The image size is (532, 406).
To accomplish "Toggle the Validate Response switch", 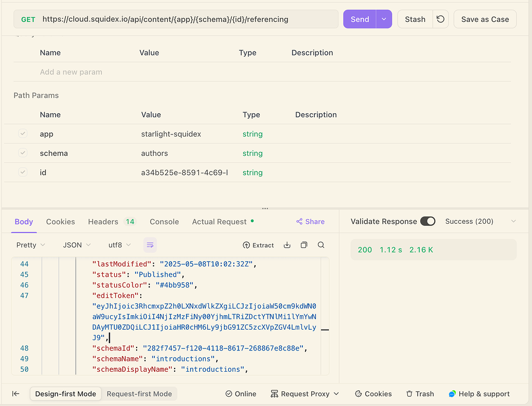I will click(428, 221).
